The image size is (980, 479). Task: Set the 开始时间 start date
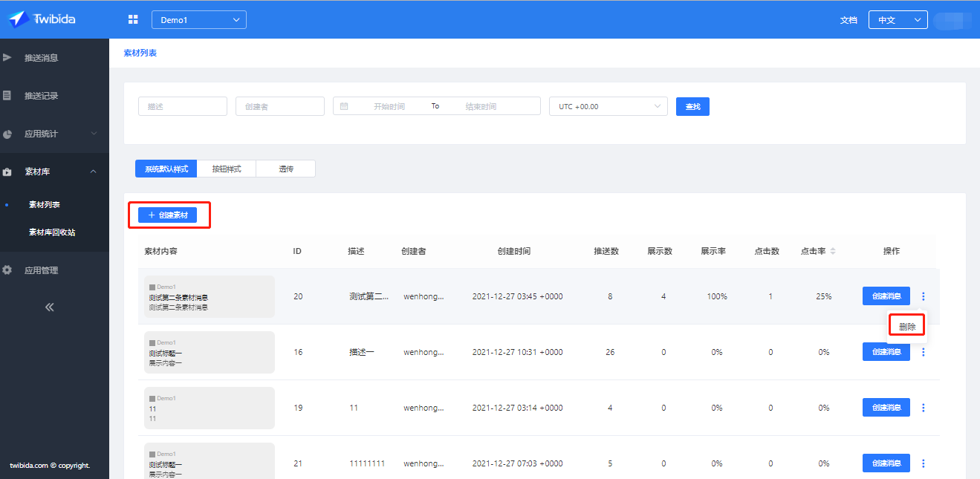pyautogui.click(x=389, y=106)
